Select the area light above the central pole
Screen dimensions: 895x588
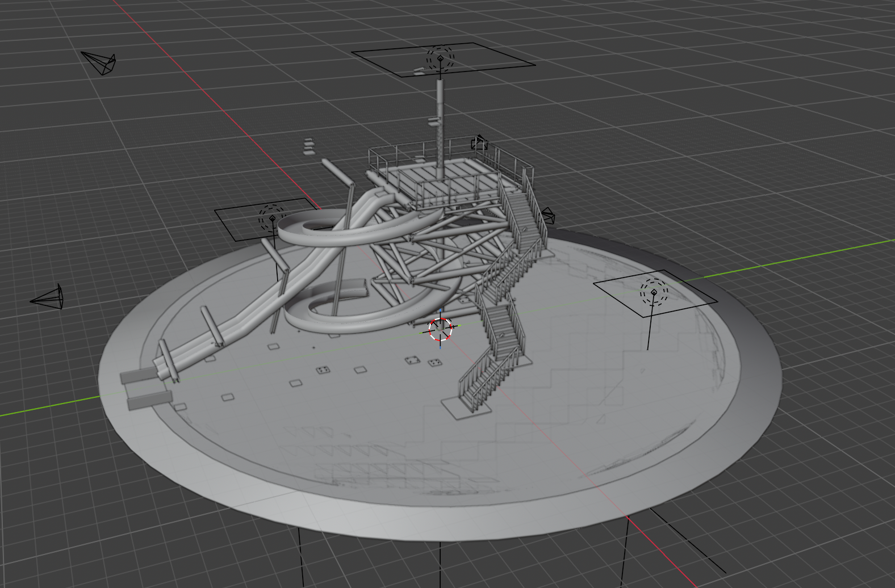point(441,58)
